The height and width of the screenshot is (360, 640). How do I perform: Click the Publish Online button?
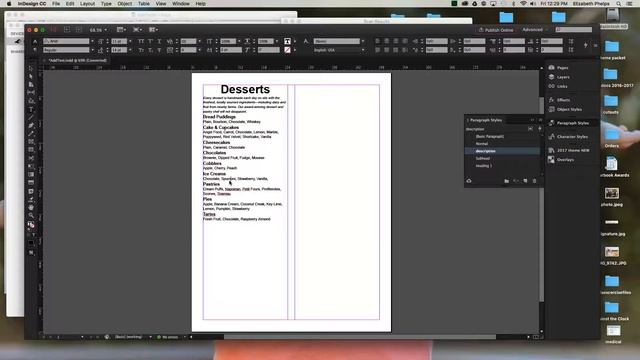click(x=496, y=30)
